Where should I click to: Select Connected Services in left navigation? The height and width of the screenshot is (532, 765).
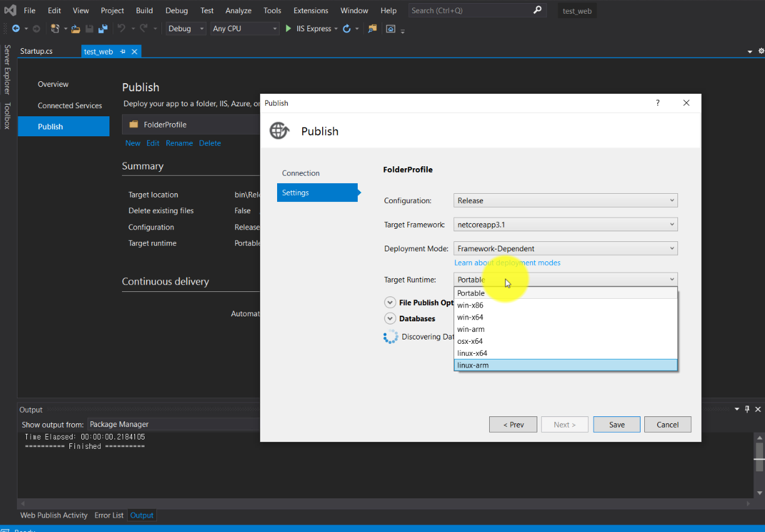point(69,106)
